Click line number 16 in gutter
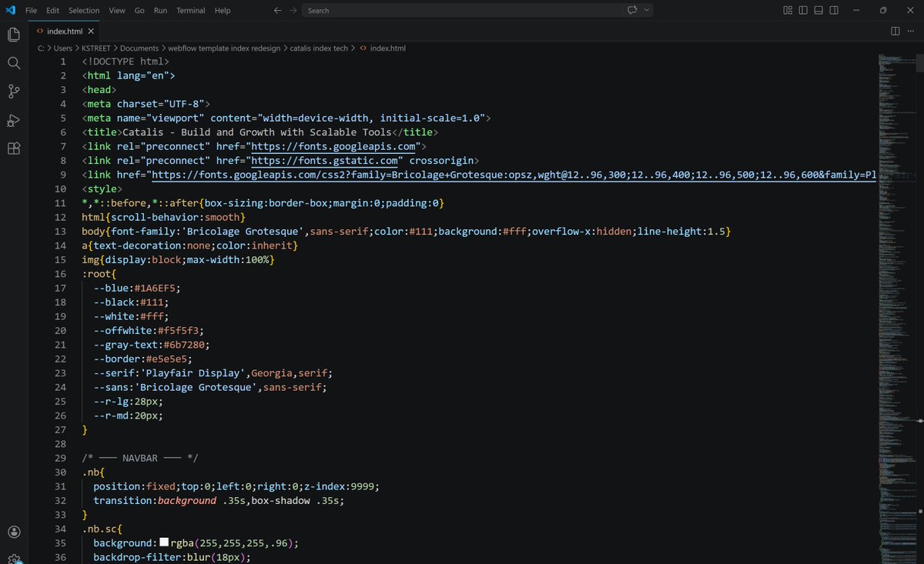 (60, 274)
